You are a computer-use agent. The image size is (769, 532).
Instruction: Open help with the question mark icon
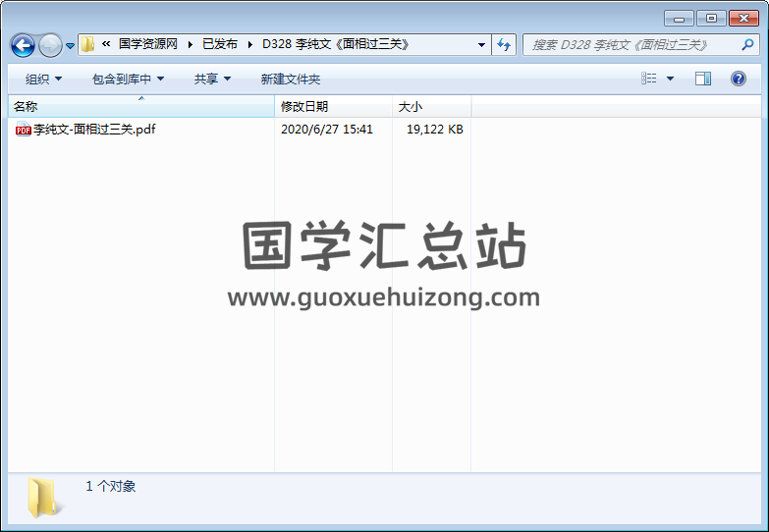739,79
